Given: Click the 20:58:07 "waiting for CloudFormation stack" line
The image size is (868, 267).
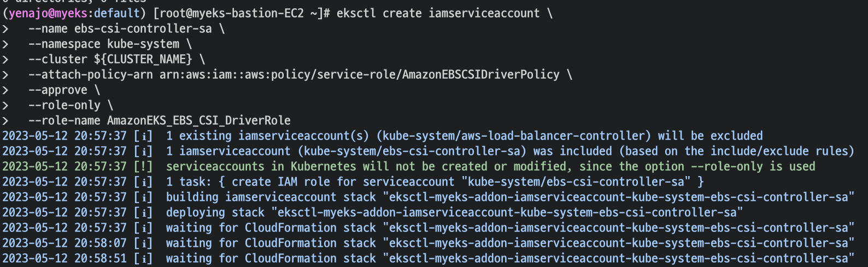Looking at the screenshot, I should tap(428, 243).
